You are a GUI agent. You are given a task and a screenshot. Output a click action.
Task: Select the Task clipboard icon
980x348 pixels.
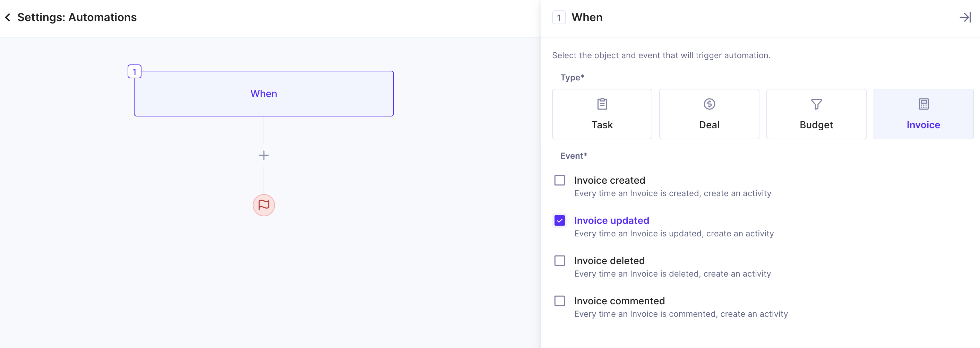(x=602, y=104)
